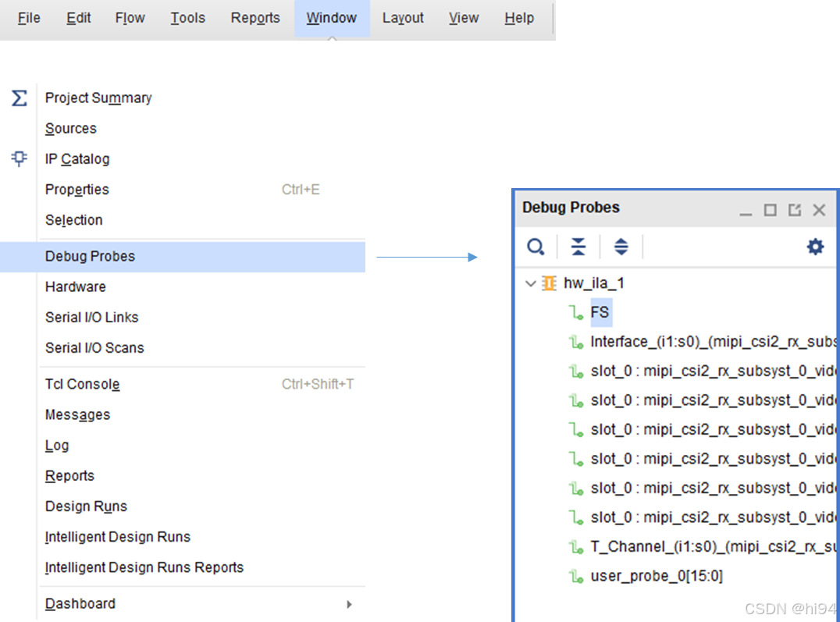Choose Serial I/O Scans entry
840x622 pixels.
pyautogui.click(x=94, y=348)
